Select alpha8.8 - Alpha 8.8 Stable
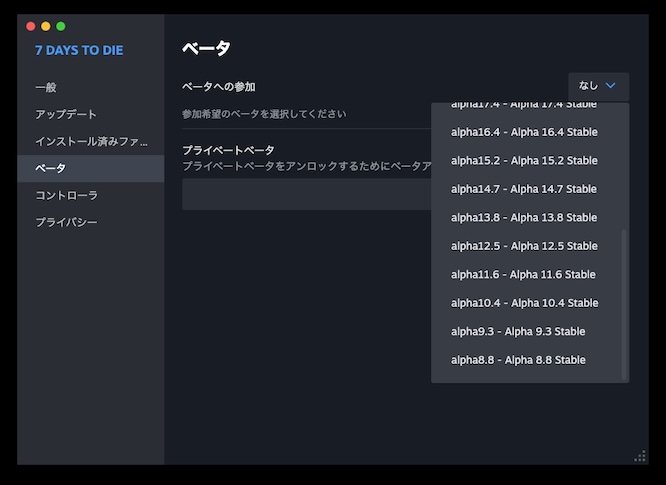The width and height of the screenshot is (666, 485). 518,360
